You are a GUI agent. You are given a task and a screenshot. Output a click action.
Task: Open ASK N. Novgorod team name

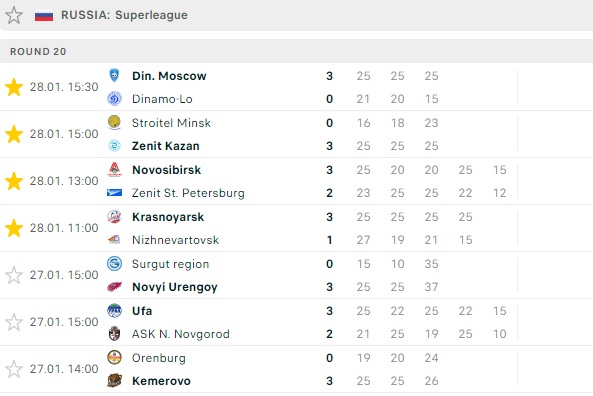tap(181, 334)
